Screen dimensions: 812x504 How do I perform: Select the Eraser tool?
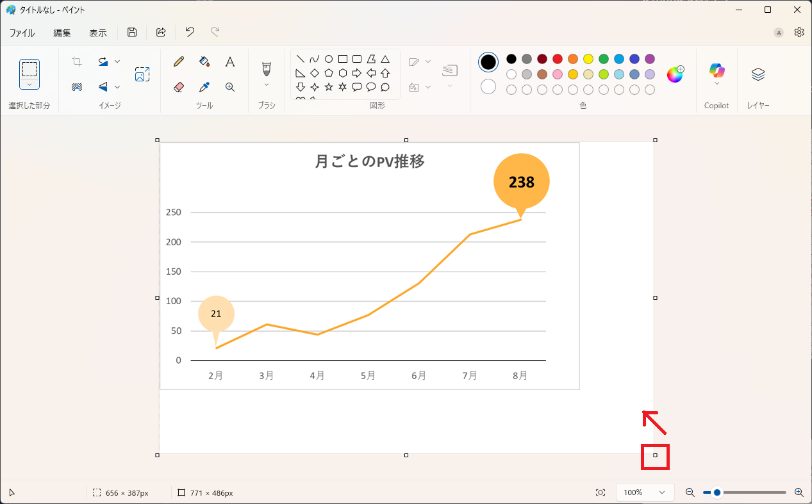click(179, 87)
